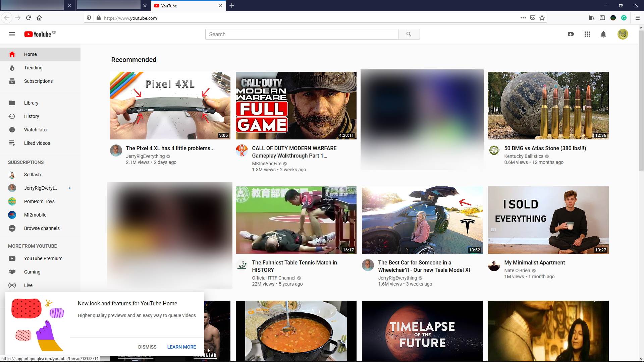Check notifications via the bell icon
Screen dimensions: 644x362
603,34
